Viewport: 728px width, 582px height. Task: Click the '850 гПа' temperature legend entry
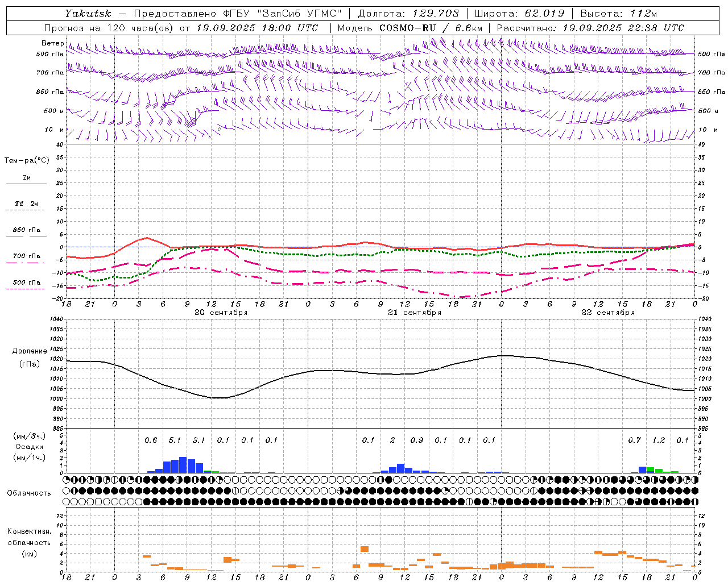tap(26, 230)
